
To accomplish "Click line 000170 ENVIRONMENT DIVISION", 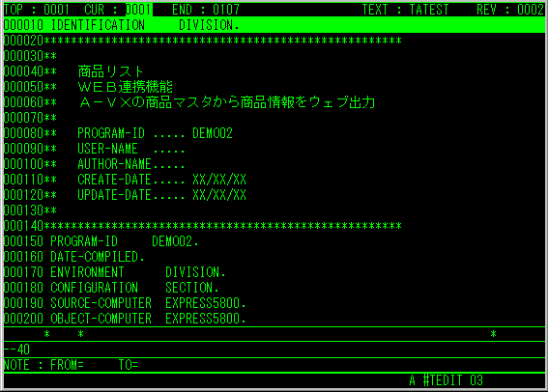I will (x=115, y=272).
